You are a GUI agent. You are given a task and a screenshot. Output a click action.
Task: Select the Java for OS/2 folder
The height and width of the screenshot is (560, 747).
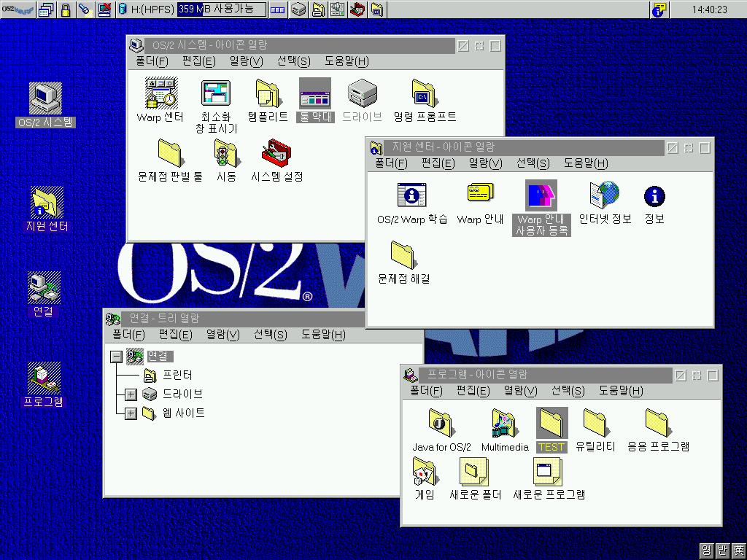click(441, 429)
